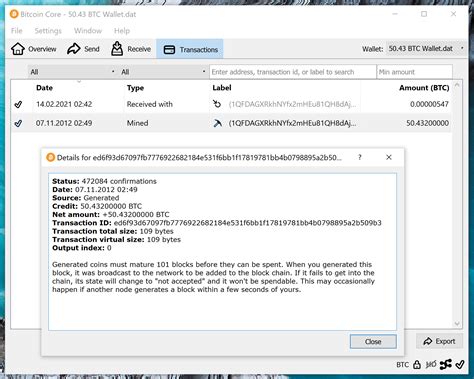Click the confirmed checkmark icon for 07.11.2012 row
This screenshot has width=474, height=379.
[19, 123]
